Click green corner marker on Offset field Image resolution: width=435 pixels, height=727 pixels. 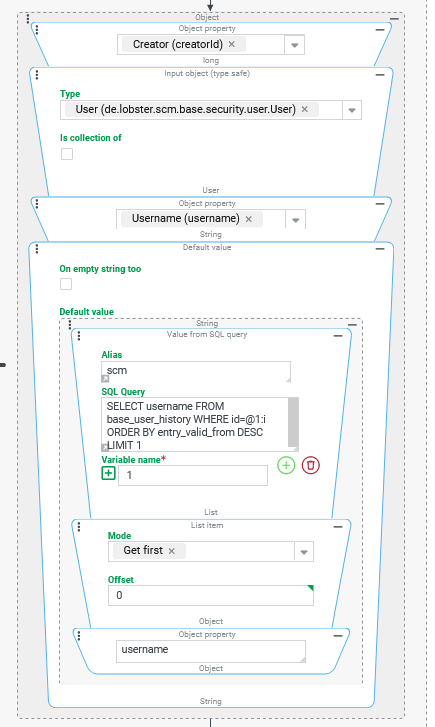(311, 588)
